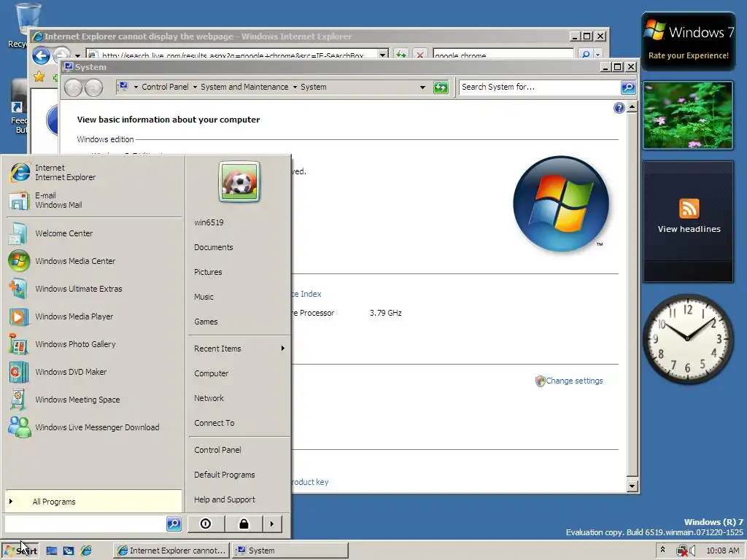Switch to System taskbar button

tap(290, 551)
